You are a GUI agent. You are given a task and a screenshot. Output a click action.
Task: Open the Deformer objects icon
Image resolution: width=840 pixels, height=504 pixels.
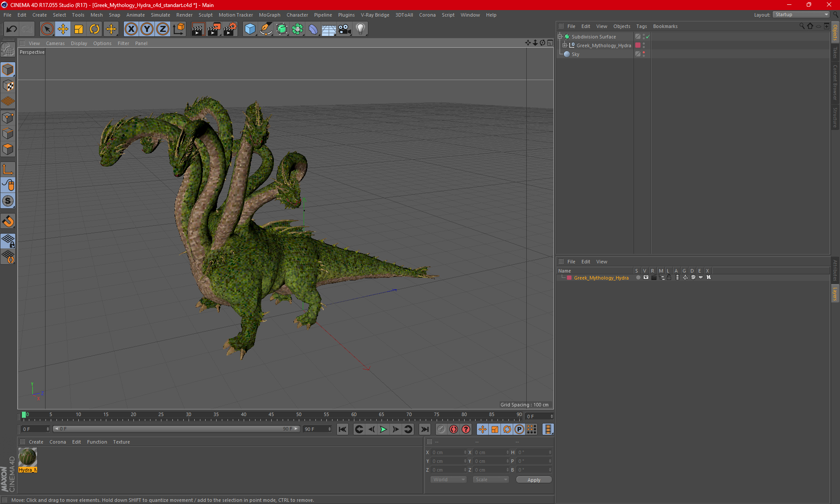tap(313, 29)
